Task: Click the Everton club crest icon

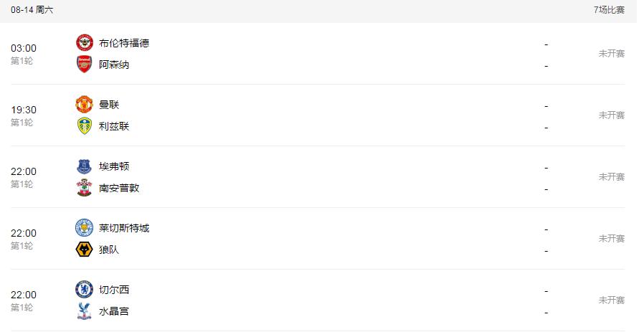Action: click(x=85, y=166)
